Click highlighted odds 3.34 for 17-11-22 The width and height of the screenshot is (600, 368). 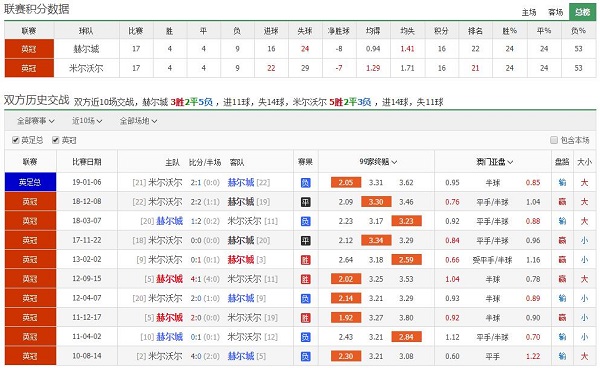tap(376, 240)
